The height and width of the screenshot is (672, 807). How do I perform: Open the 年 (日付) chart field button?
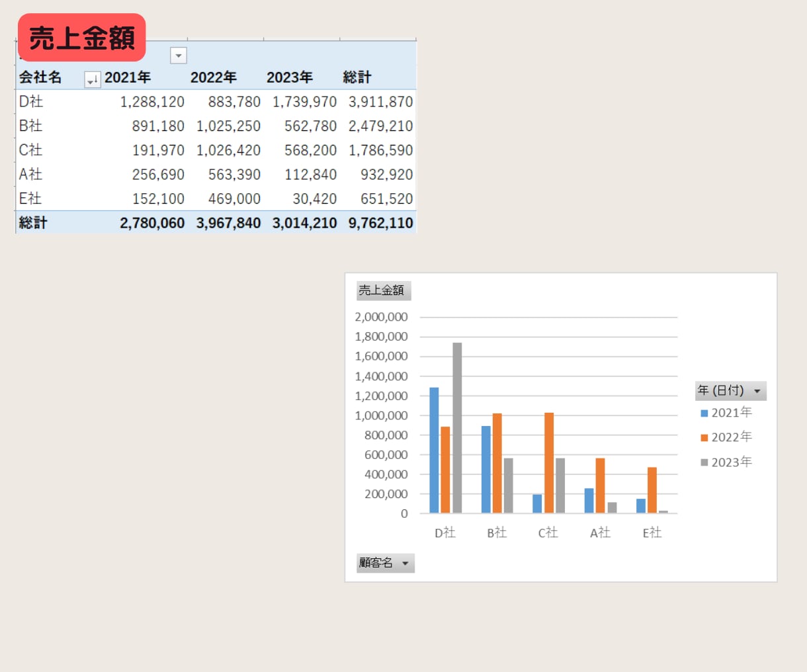coord(731,391)
